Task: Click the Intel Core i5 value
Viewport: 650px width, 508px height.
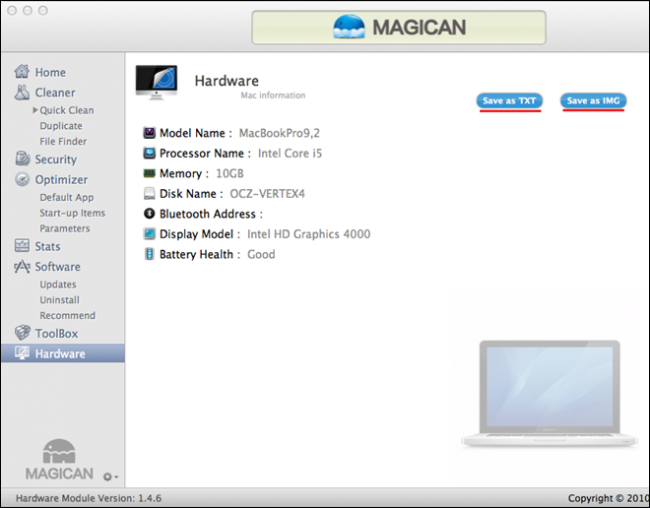Action: (290, 153)
